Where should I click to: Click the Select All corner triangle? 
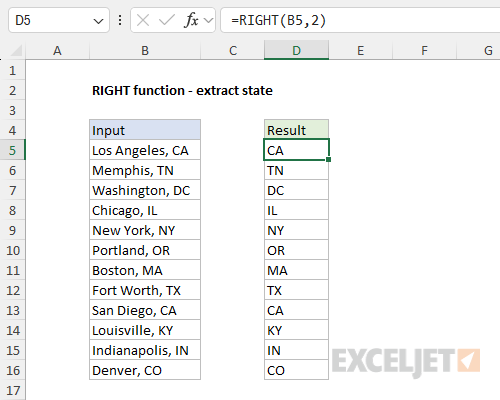click(x=17, y=51)
